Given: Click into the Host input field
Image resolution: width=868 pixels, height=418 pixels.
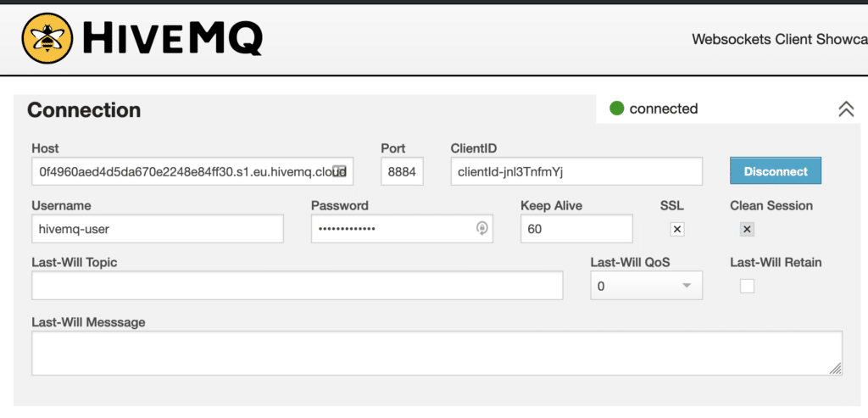Looking at the screenshot, I should pyautogui.click(x=192, y=171).
